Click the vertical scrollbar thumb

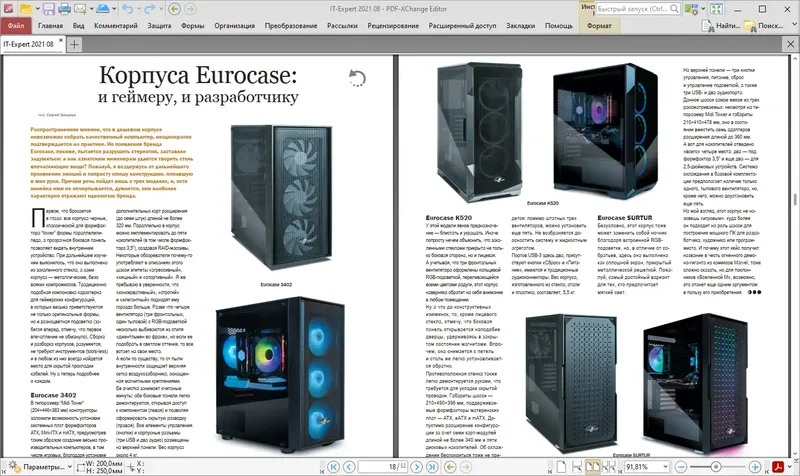pyautogui.click(x=795, y=199)
